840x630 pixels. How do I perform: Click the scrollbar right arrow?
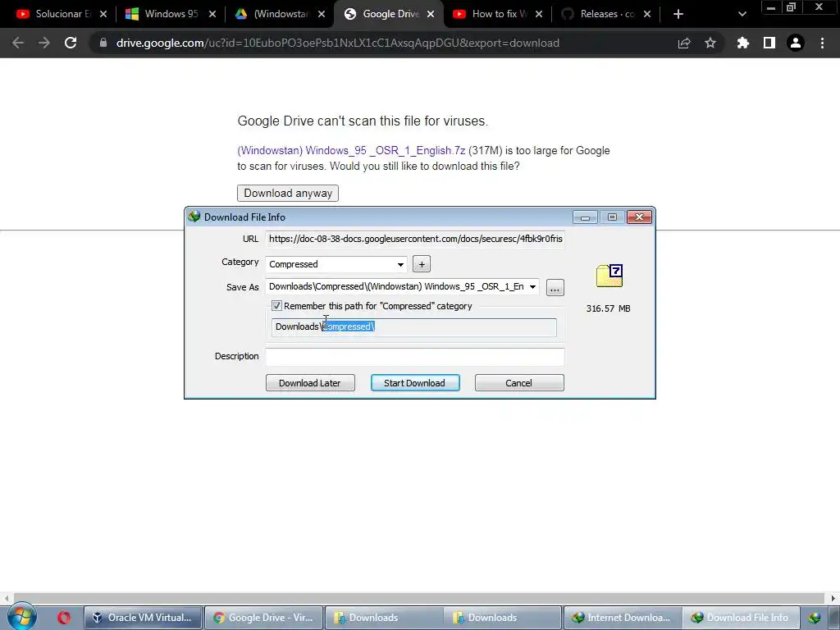pos(833,598)
